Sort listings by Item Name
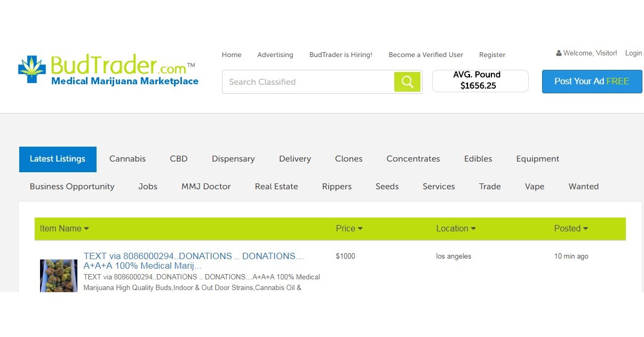 (64, 228)
